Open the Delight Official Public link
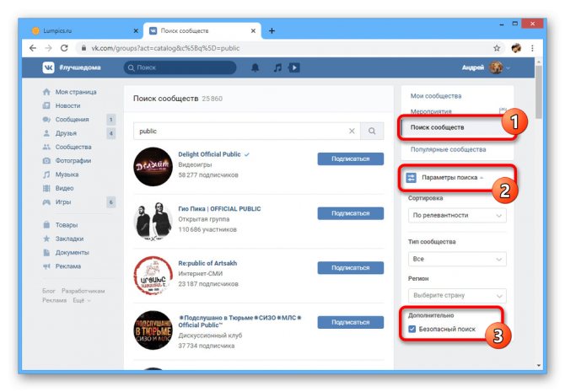 tap(209, 154)
